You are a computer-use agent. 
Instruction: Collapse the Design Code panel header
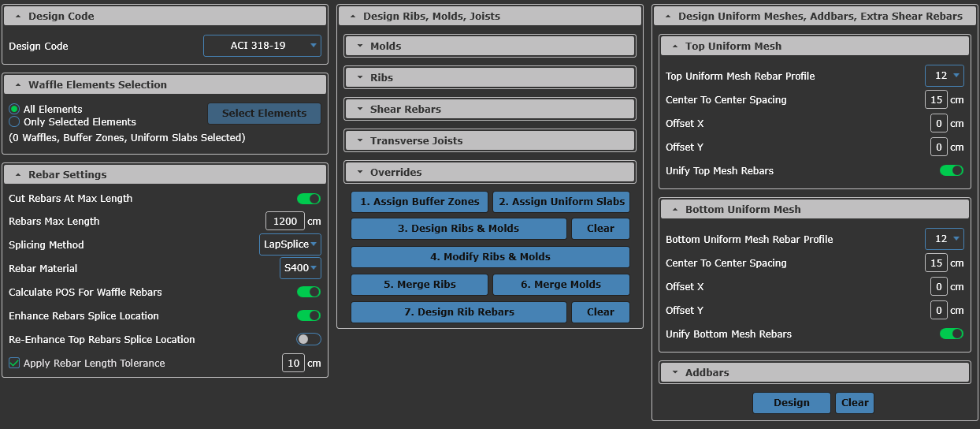coord(165,16)
